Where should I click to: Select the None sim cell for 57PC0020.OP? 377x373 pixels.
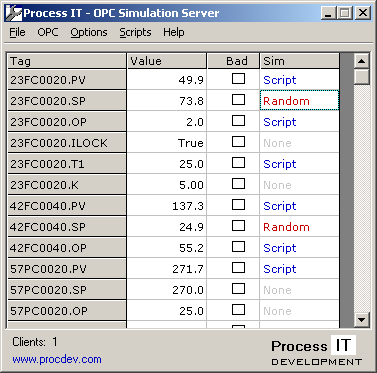tap(299, 310)
